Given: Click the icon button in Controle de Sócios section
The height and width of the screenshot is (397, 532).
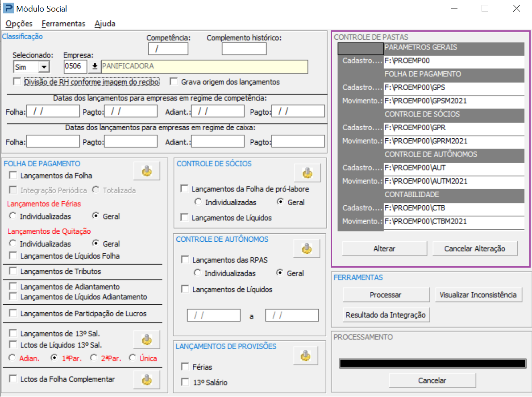Looking at the screenshot, I should (x=307, y=173).
